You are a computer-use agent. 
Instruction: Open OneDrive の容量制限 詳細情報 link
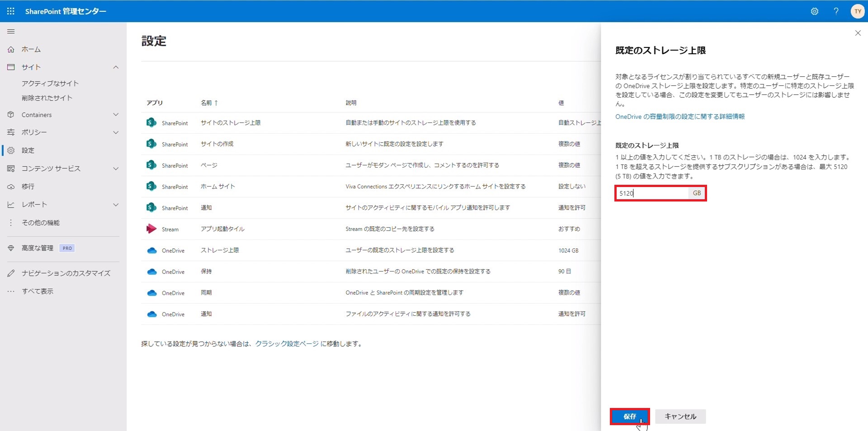(680, 117)
